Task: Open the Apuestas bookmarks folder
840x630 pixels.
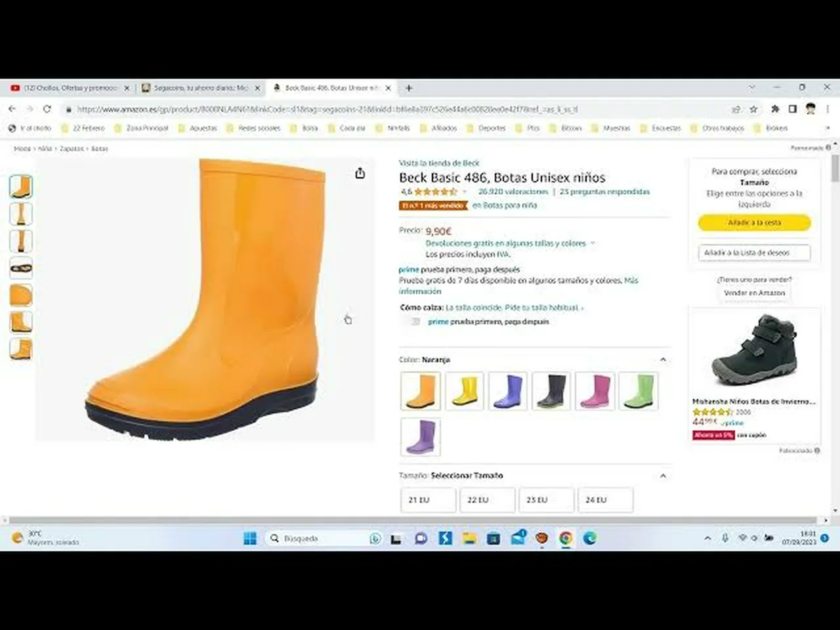Action: 198,128
